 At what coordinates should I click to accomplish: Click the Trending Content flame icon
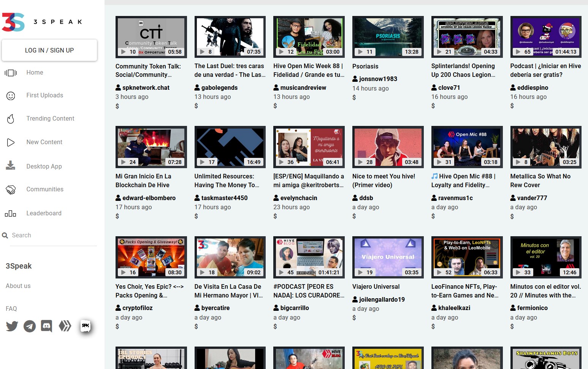pos(11,119)
